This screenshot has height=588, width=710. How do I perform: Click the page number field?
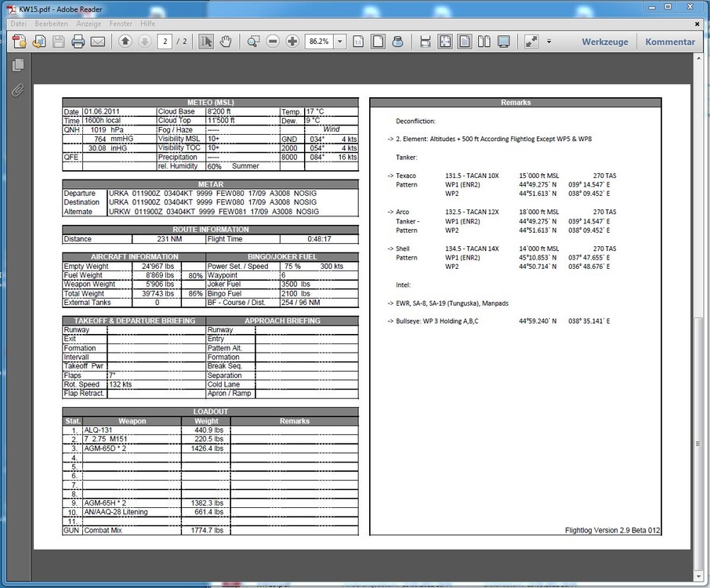pos(165,42)
